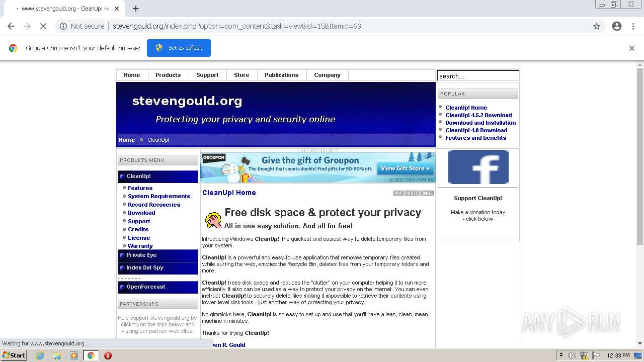644x362 pixels.
Task: Open the Home navigation menu item
Action: [x=132, y=75]
